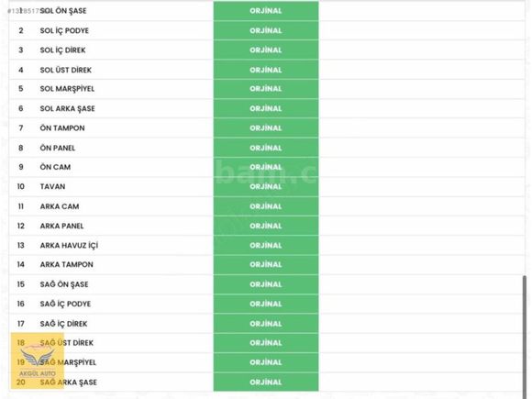Select the ÖN CAM row
This screenshot has width=532, height=399.
click(267, 167)
